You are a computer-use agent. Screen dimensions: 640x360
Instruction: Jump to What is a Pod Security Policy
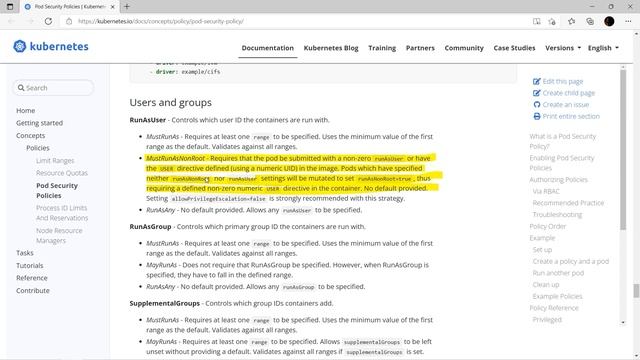562,141
